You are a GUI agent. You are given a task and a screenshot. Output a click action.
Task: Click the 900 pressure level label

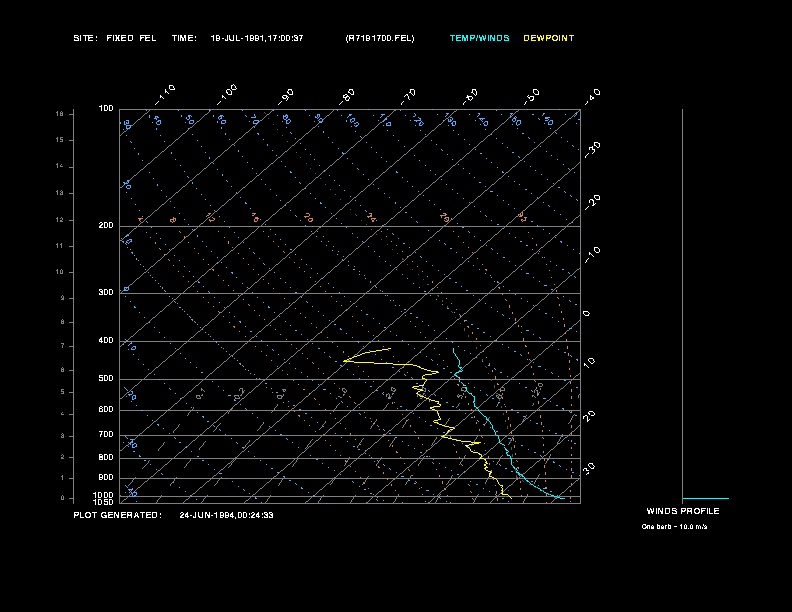(106, 477)
